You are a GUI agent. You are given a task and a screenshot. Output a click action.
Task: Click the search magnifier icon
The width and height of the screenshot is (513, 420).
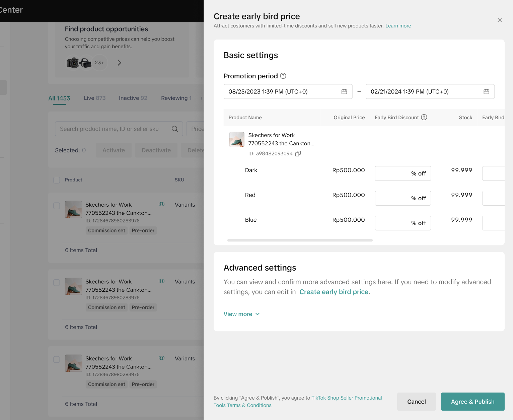point(174,129)
